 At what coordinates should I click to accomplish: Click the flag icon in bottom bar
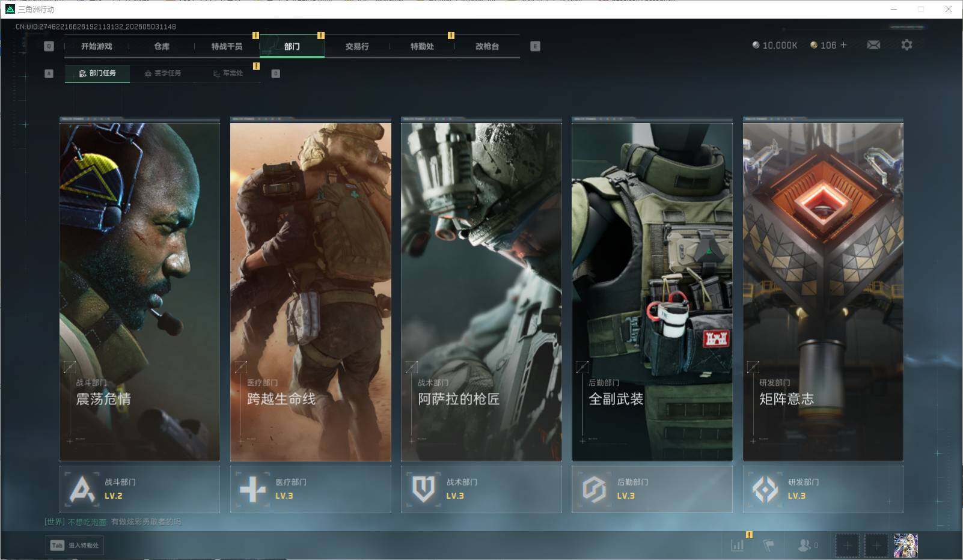(x=769, y=546)
